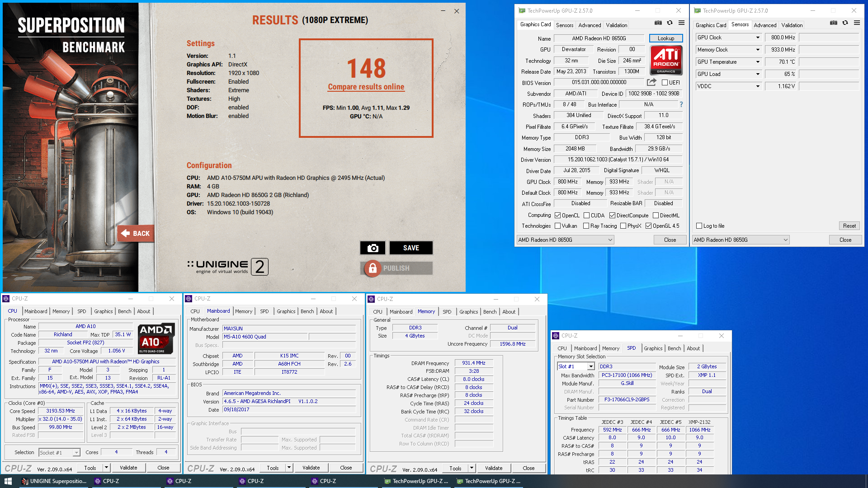Switch to the Sensors tab in GPU-Z Graphics Card window

click(x=565, y=25)
